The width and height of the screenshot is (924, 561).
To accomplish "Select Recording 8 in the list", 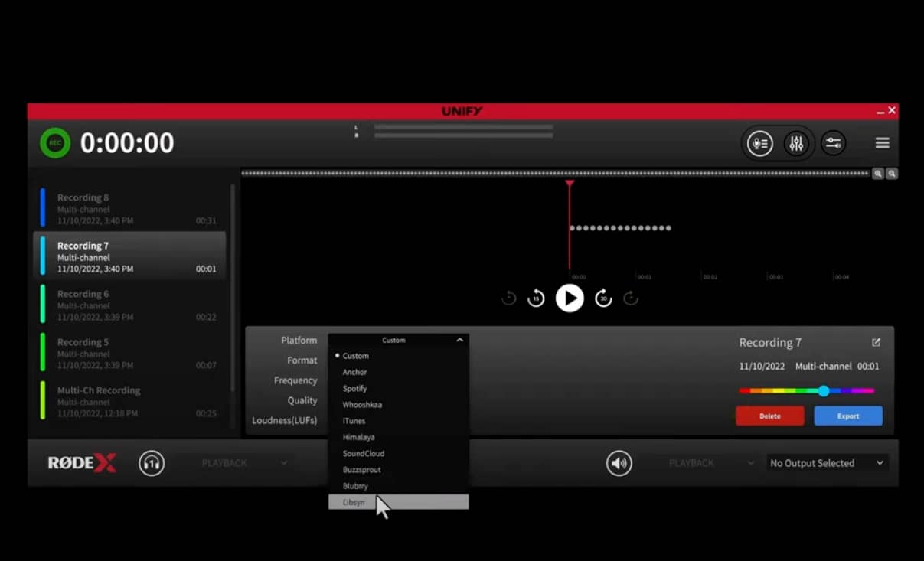I will tap(129, 209).
